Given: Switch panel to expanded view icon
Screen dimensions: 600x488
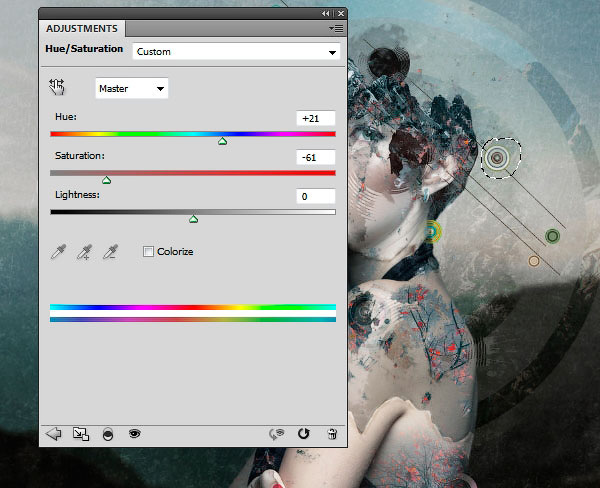Looking at the screenshot, I should click(81, 434).
